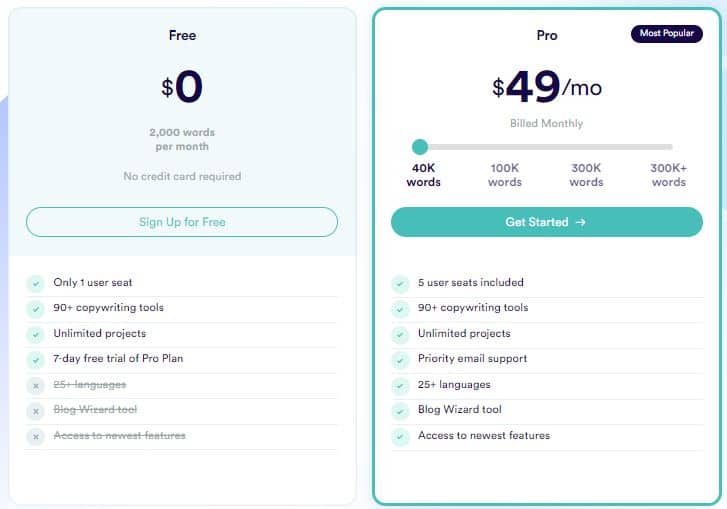Click the slider track near 300K words
The image size is (727, 509).
(x=586, y=147)
